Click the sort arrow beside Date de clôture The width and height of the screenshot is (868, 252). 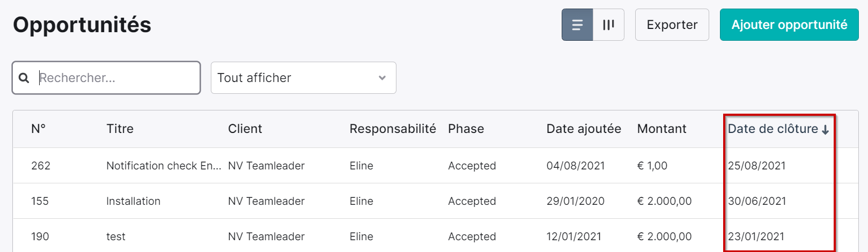pos(825,130)
